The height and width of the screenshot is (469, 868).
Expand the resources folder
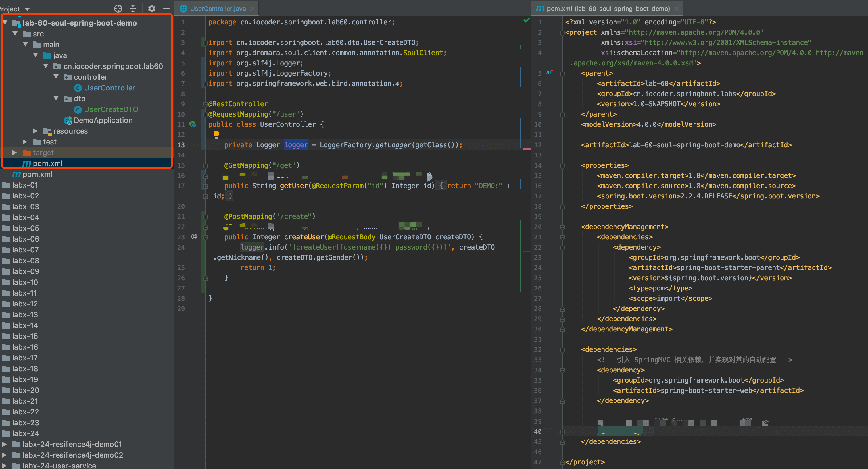(35, 131)
